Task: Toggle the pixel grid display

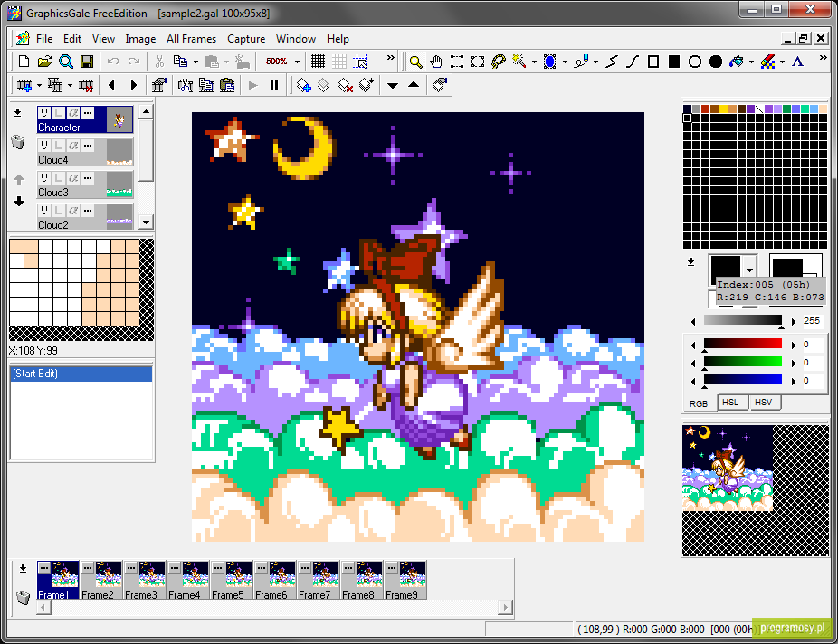Action: (318, 62)
